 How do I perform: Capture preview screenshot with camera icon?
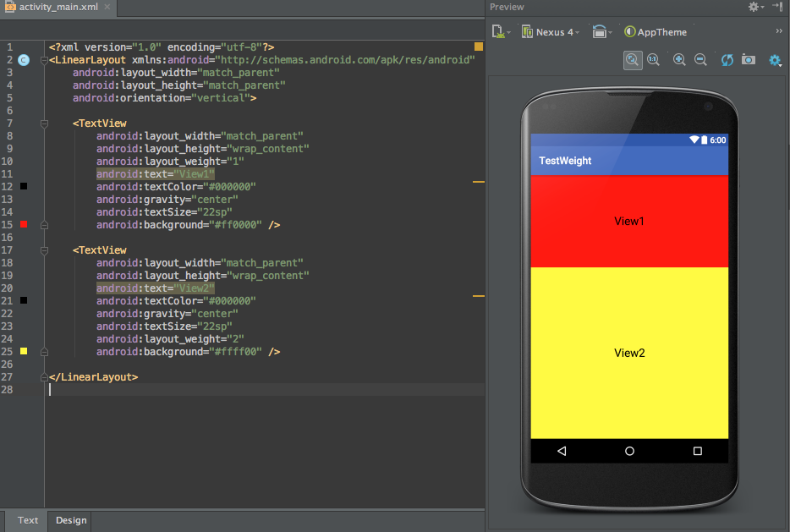click(749, 60)
